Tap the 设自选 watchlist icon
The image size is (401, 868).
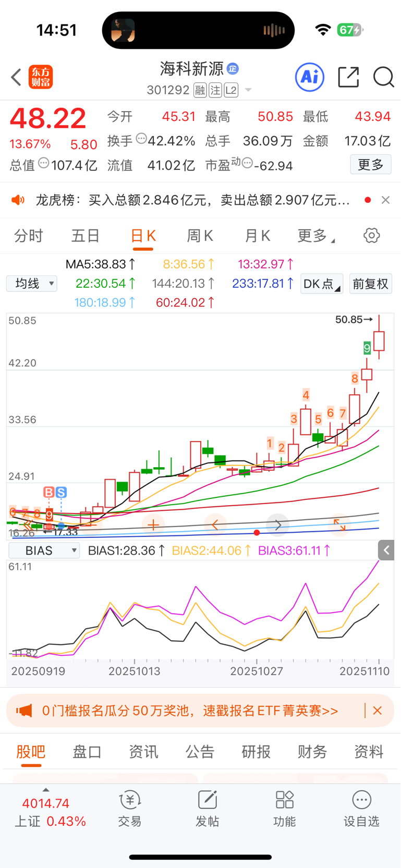point(361,809)
